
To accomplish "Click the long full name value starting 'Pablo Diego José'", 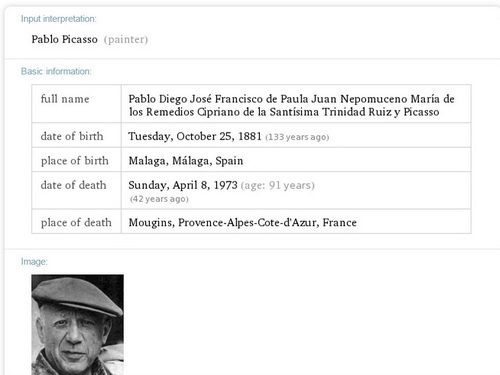I will 291,105.
